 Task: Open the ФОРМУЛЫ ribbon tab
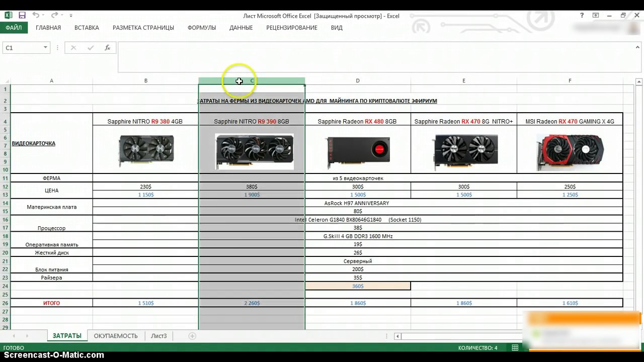point(202,28)
